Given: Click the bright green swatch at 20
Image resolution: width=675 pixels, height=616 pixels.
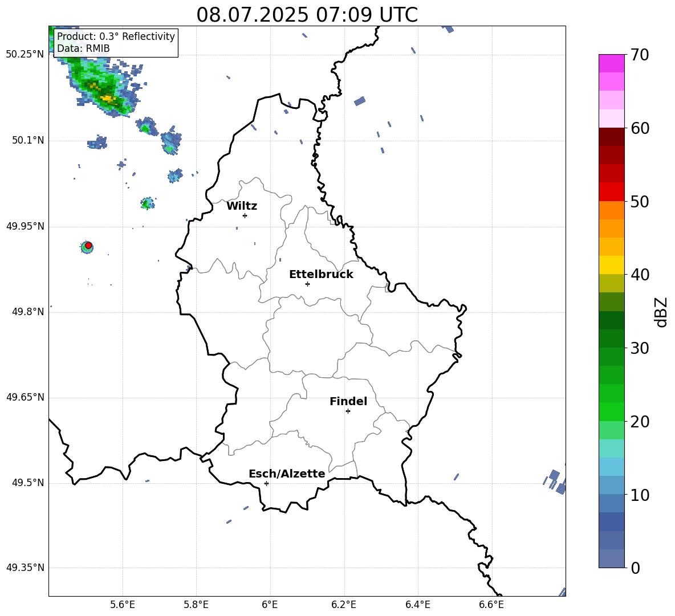Looking at the screenshot, I should [x=612, y=411].
